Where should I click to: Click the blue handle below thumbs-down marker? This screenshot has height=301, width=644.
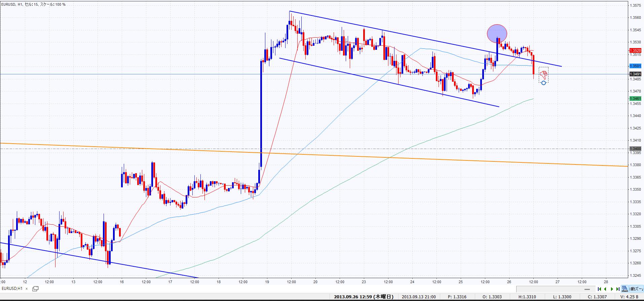(x=543, y=83)
